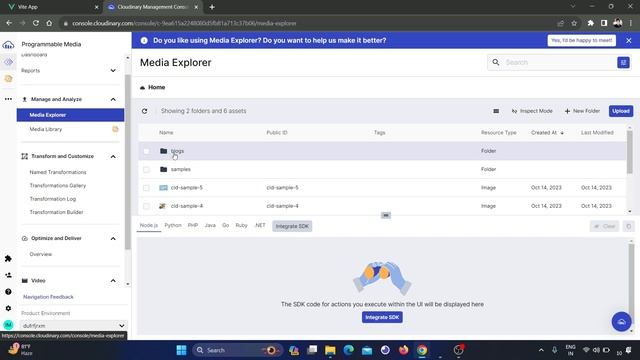The width and height of the screenshot is (640, 360).
Task: Select Media Explorer in the sidebar
Action: (70, 115)
